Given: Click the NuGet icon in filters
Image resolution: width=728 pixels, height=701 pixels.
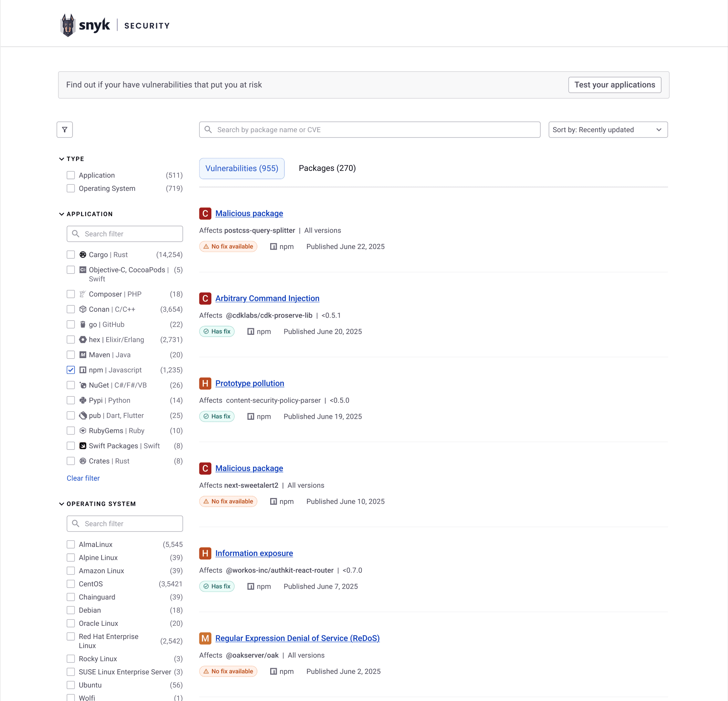Looking at the screenshot, I should 83,385.
